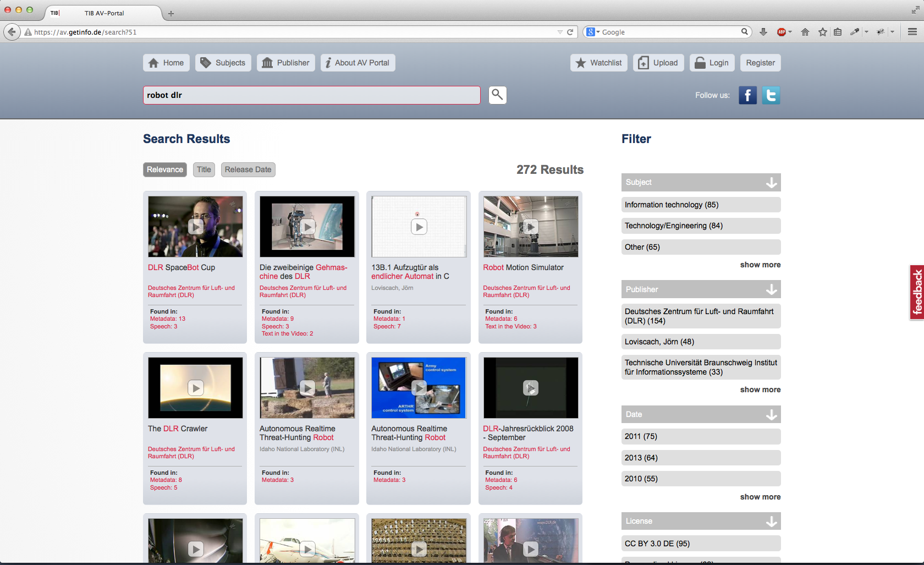Click the search magnifier button

click(x=497, y=95)
